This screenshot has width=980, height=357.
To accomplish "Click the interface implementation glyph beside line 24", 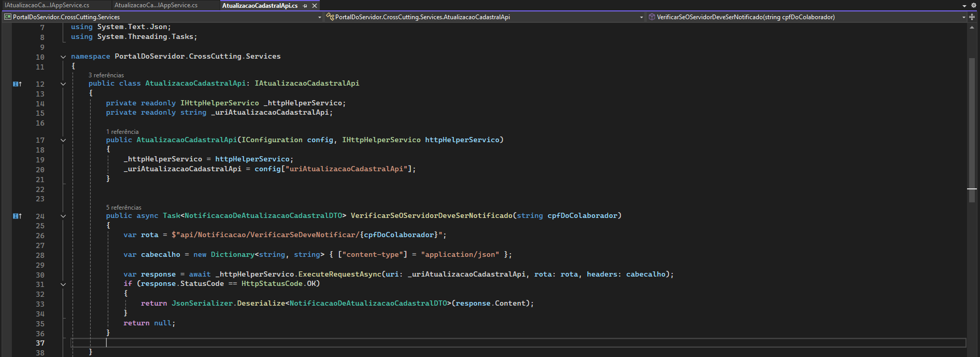I will (17, 216).
